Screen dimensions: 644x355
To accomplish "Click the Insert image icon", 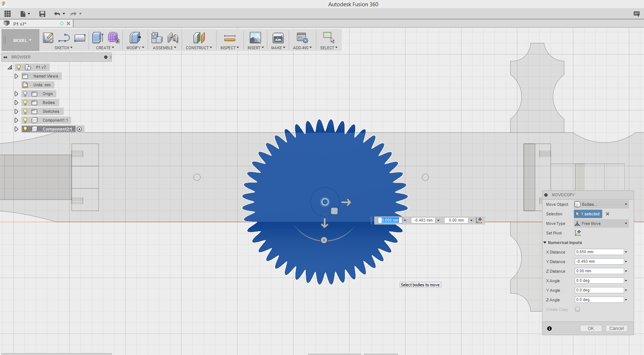I will click(x=255, y=37).
